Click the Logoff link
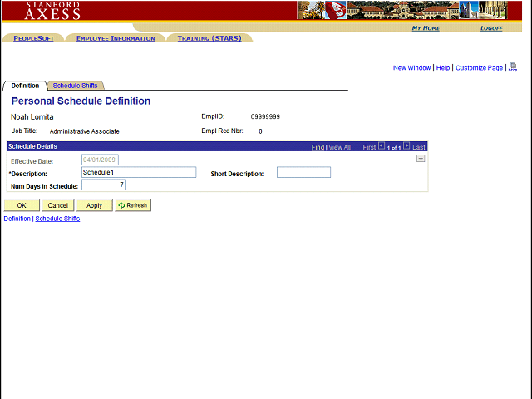This screenshot has width=532, height=399. click(491, 28)
